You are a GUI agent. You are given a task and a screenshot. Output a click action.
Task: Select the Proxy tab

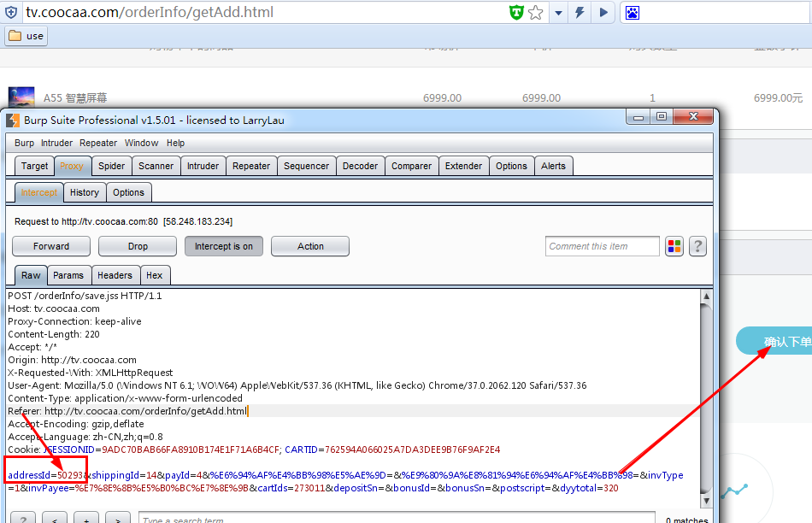pos(72,167)
